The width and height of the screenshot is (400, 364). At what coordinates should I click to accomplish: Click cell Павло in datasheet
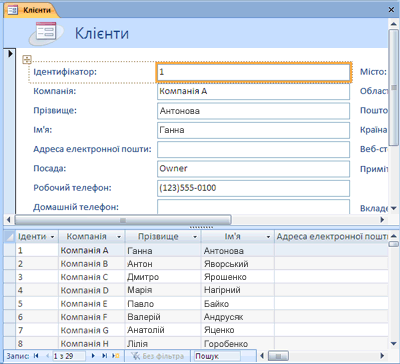pos(163,304)
